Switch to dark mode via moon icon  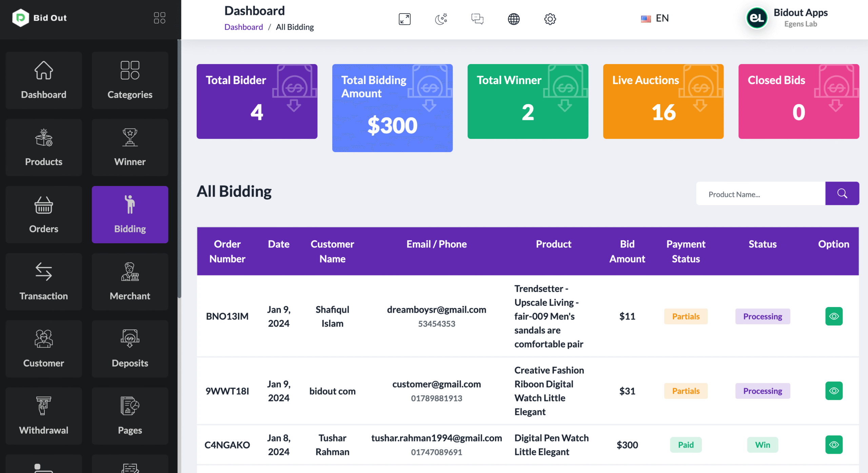[441, 19]
